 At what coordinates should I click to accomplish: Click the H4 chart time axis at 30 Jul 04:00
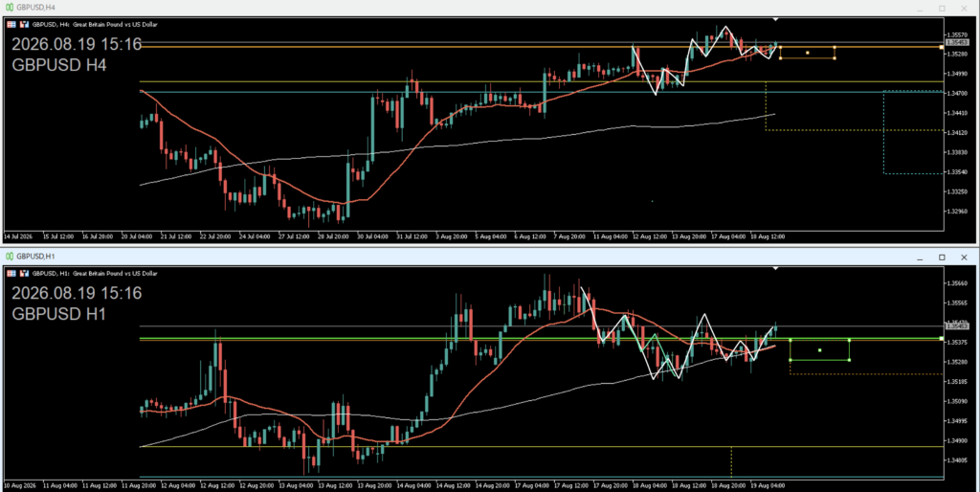point(370,237)
